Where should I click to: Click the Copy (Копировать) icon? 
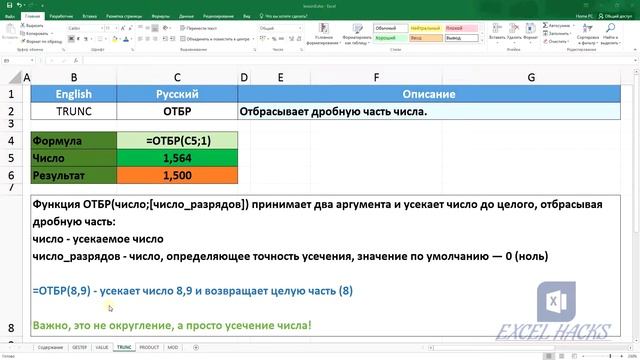point(23,33)
